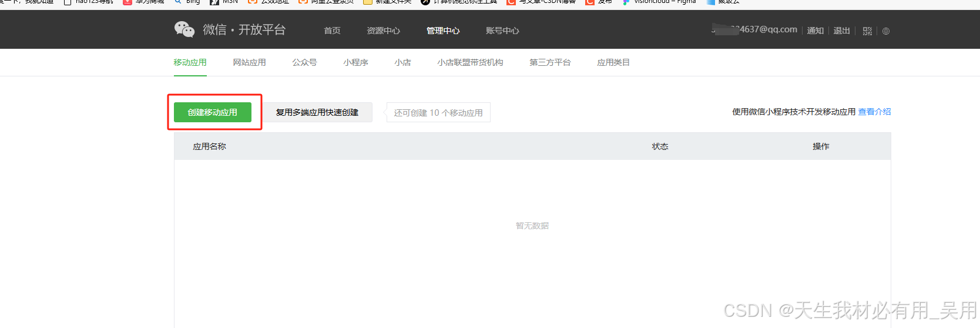980x328 pixels.
Task: Open 账号中心 in top navigation
Action: tap(502, 31)
